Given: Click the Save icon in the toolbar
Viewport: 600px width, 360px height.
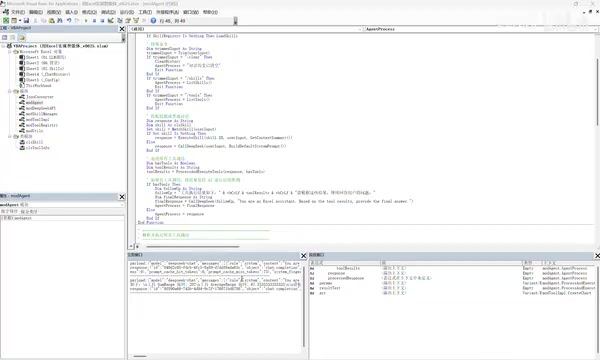Looking at the screenshot, I should click(x=26, y=21).
